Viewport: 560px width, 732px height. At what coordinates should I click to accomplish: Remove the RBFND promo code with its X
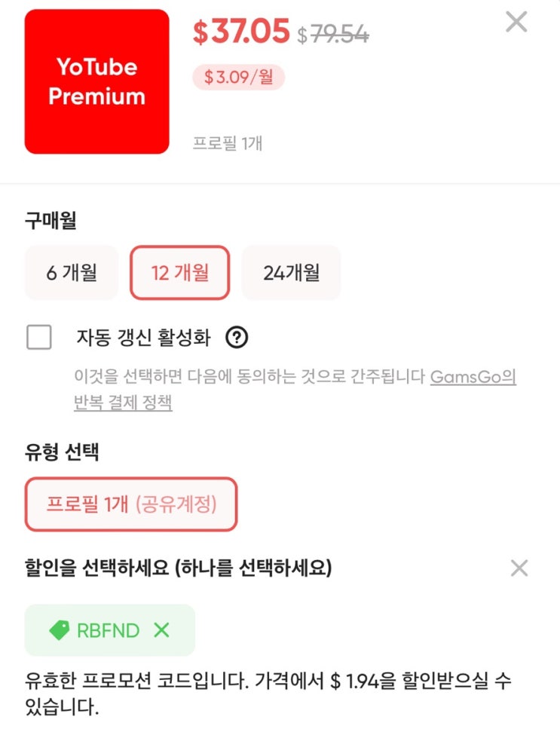click(161, 630)
